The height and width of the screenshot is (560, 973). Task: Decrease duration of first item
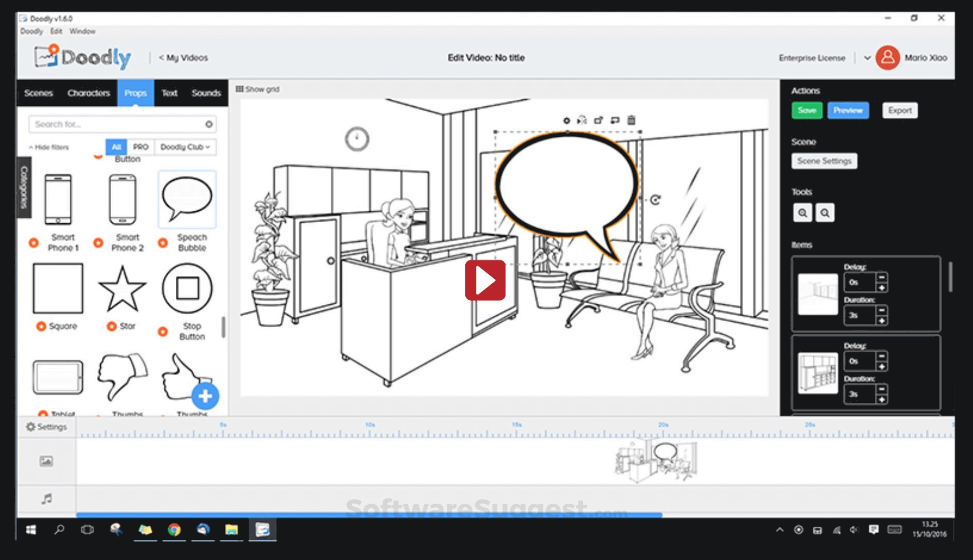tap(882, 310)
